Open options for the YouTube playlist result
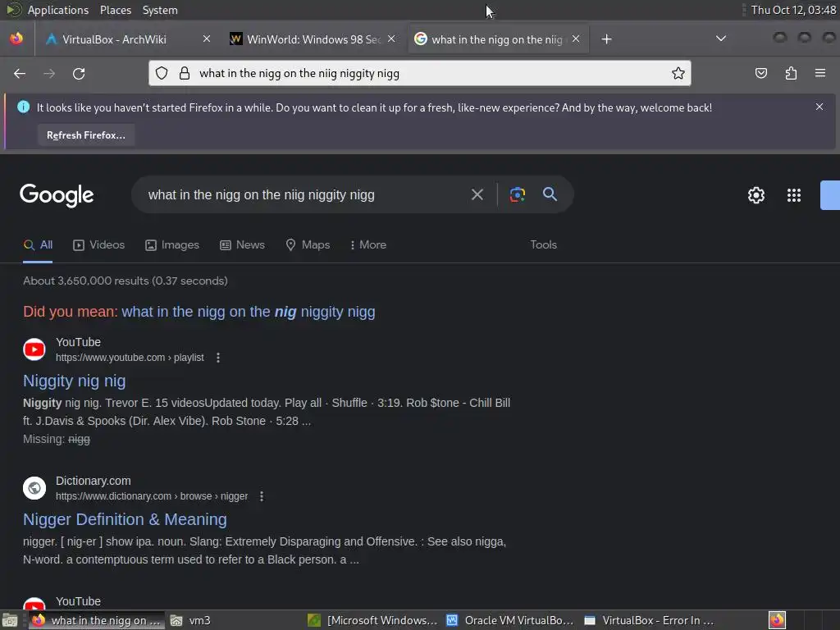 pos(218,358)
